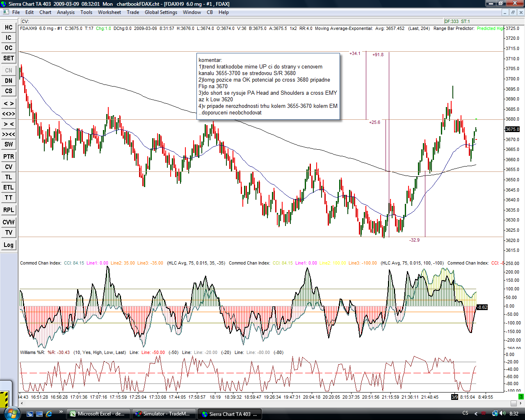Image resolution: width=525 pixels, height=420 pixels.
Task: Click the chart scrollbar left arrow
Action: [x=21, y=403]
